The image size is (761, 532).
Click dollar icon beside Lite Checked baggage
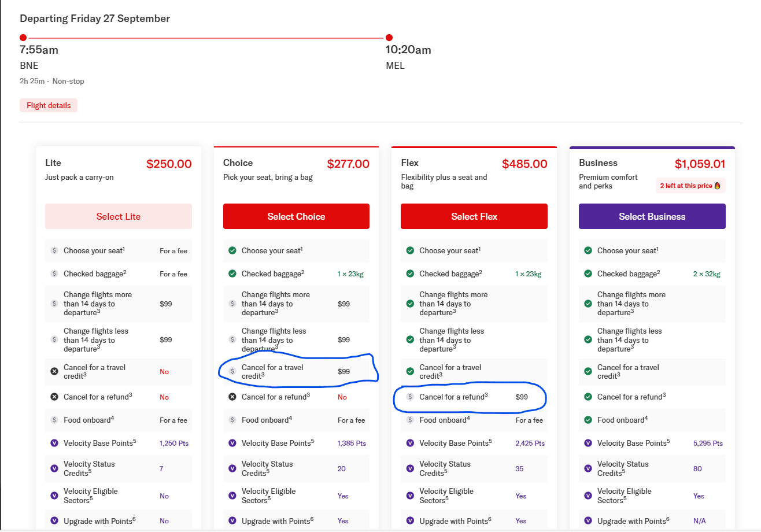[x=54, y=274]
